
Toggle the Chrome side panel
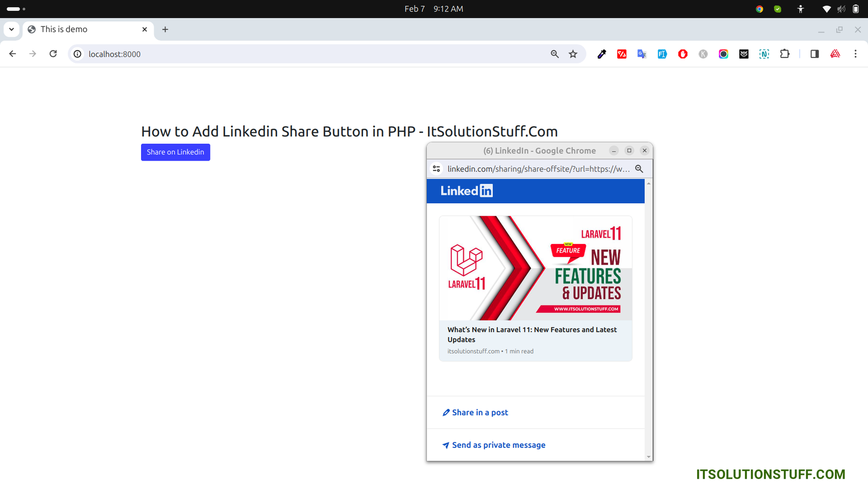814,54
